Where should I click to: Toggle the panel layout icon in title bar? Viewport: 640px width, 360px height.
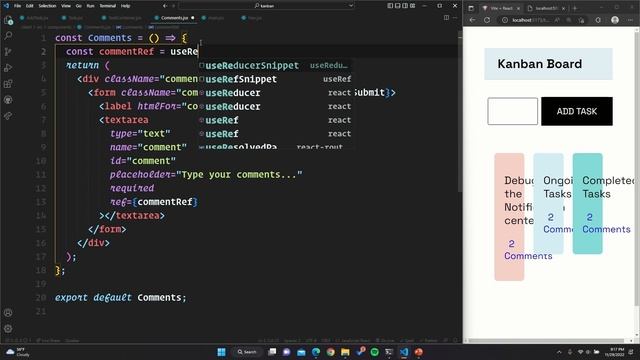pos(397,6)
